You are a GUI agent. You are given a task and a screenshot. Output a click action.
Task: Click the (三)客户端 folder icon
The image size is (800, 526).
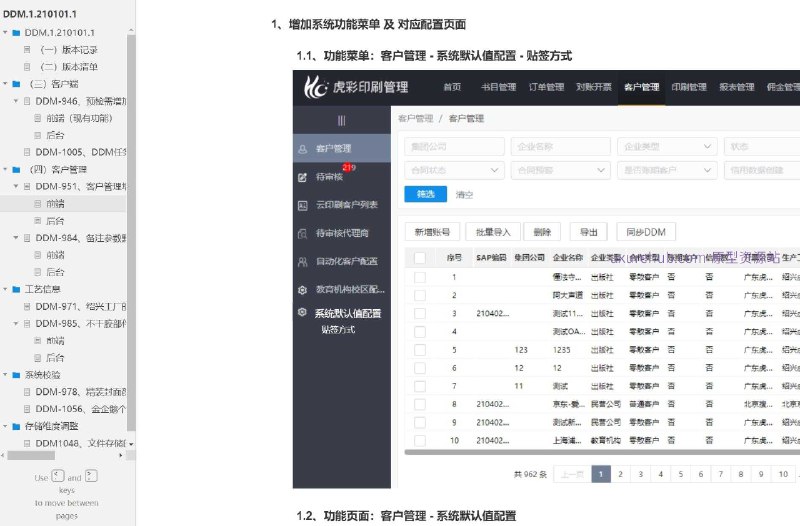pyautogui.click(x=16, y=84)
